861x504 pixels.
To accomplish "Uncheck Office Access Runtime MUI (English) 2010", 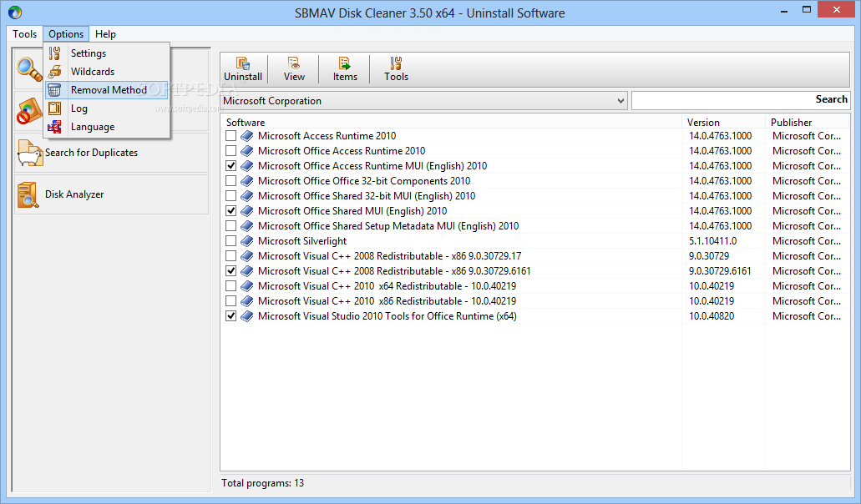I will click(230, 165).
